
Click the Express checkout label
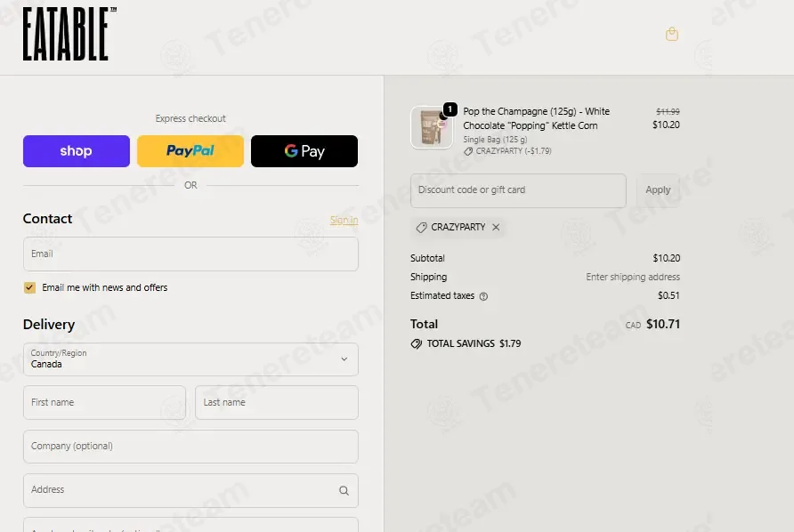[x=190, y=118]
